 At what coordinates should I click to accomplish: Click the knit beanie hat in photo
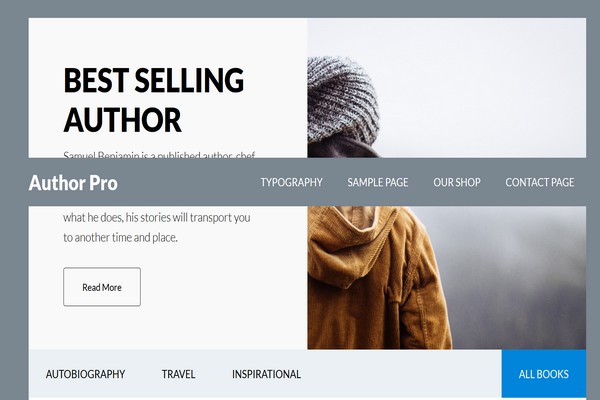pos(342,100)
